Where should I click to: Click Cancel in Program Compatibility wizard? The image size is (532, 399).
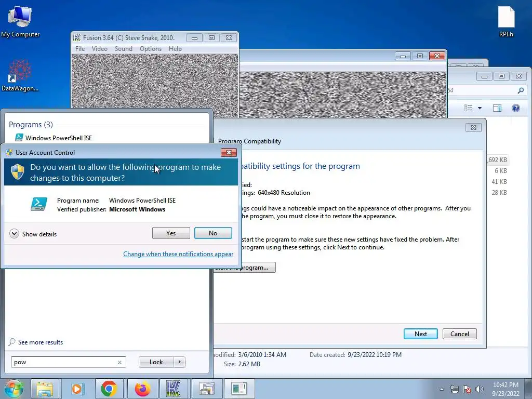(459, 334)
